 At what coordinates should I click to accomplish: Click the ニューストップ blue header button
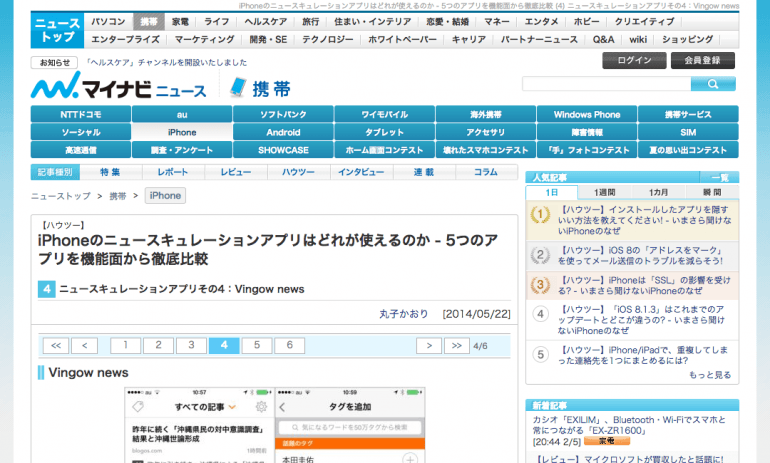point(57,30)
